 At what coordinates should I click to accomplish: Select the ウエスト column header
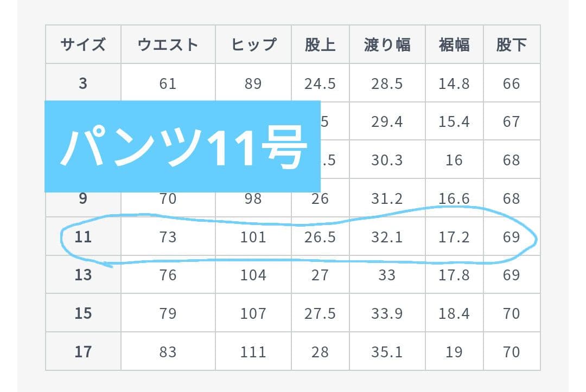pyautogui.click(x=168, y=44)
